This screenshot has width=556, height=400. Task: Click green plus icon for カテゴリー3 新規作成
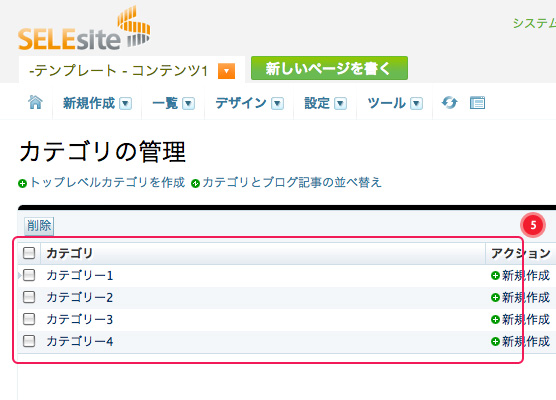pos(495,320)
